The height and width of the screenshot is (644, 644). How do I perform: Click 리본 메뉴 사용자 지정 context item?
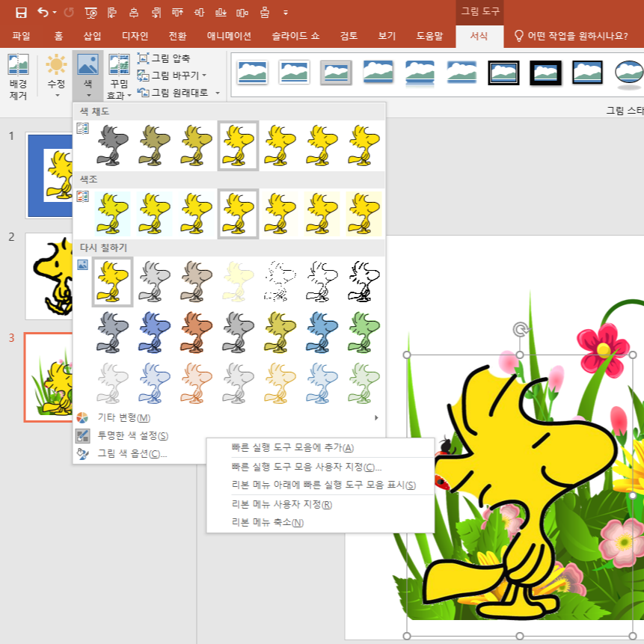tap(320, 504)
